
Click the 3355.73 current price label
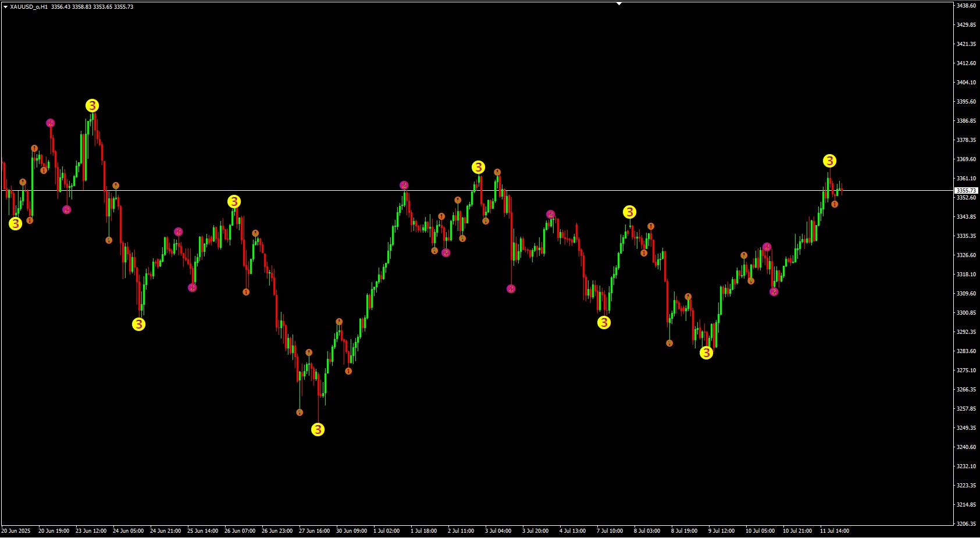pos(966,191)
